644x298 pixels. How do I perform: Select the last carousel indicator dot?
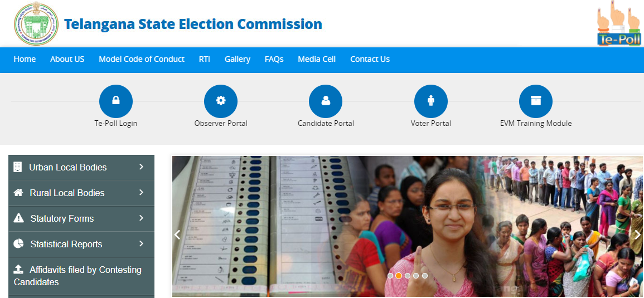pyautogui.click(x=425, y=276)
